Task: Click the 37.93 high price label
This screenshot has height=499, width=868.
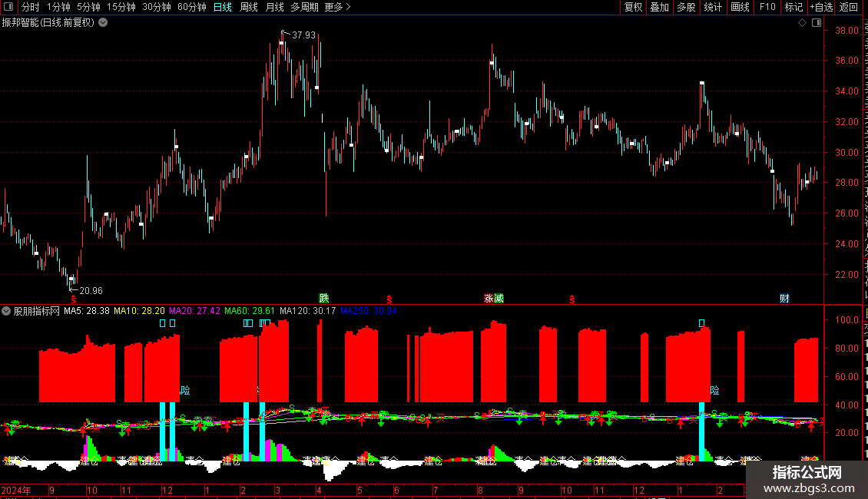Action: 304,35
